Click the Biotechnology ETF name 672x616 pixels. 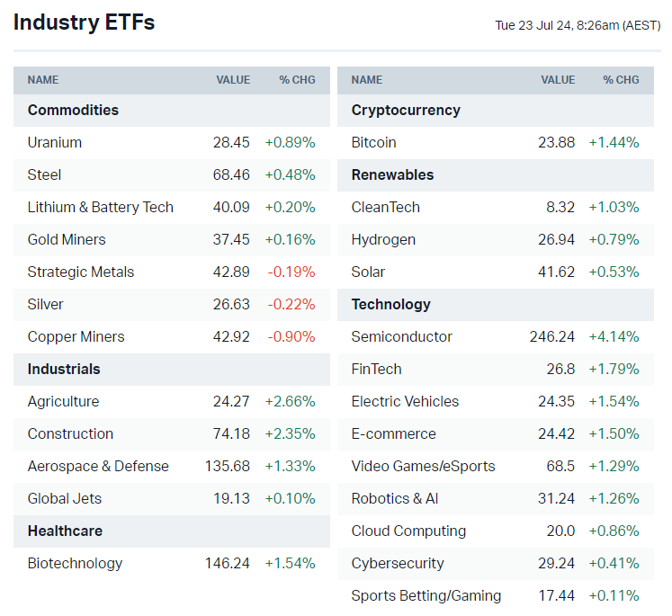click(75, 563)
